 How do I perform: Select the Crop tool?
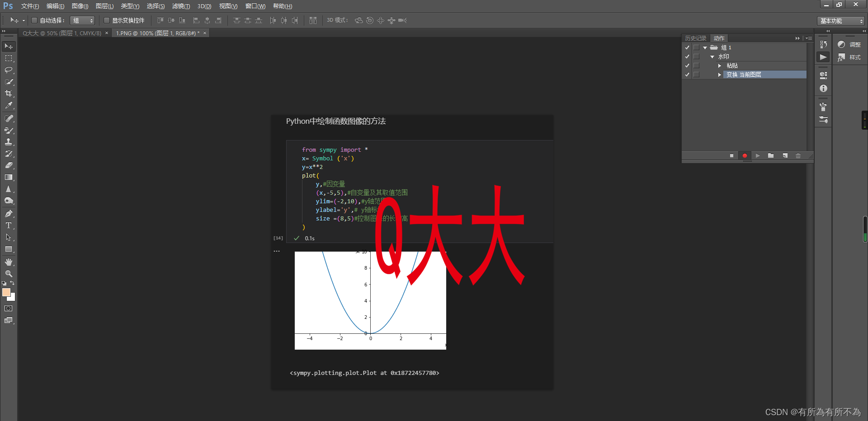[x=9, y=94]
